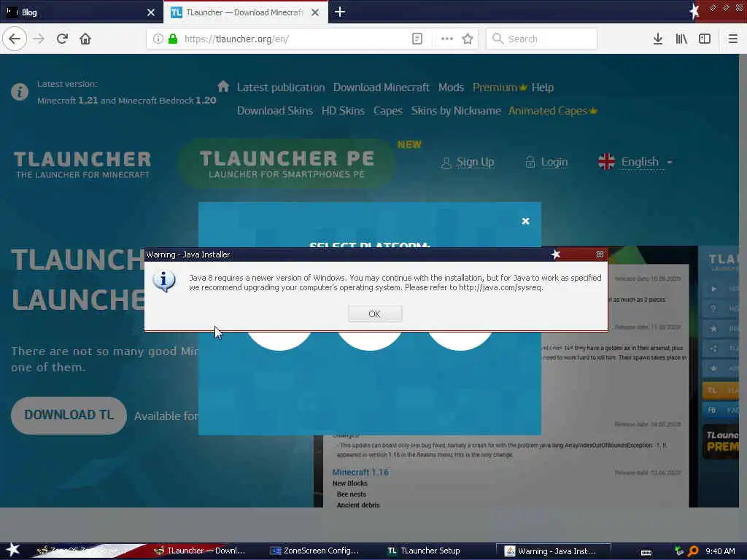Switch to Warning - Java Inst taskbar item
This screenshot has width=747, height=560.
pos(553,551)
